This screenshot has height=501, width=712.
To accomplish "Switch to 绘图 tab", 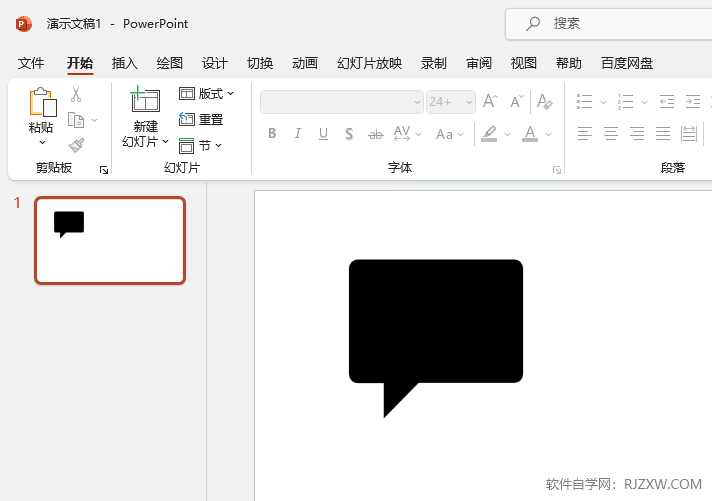I will [169, 63].
